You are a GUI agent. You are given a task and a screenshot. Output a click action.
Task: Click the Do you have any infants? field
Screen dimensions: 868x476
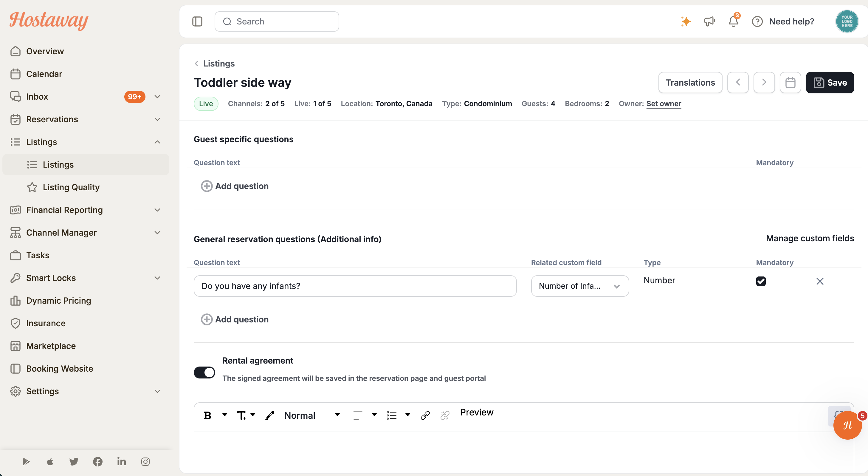pos(355,286)
